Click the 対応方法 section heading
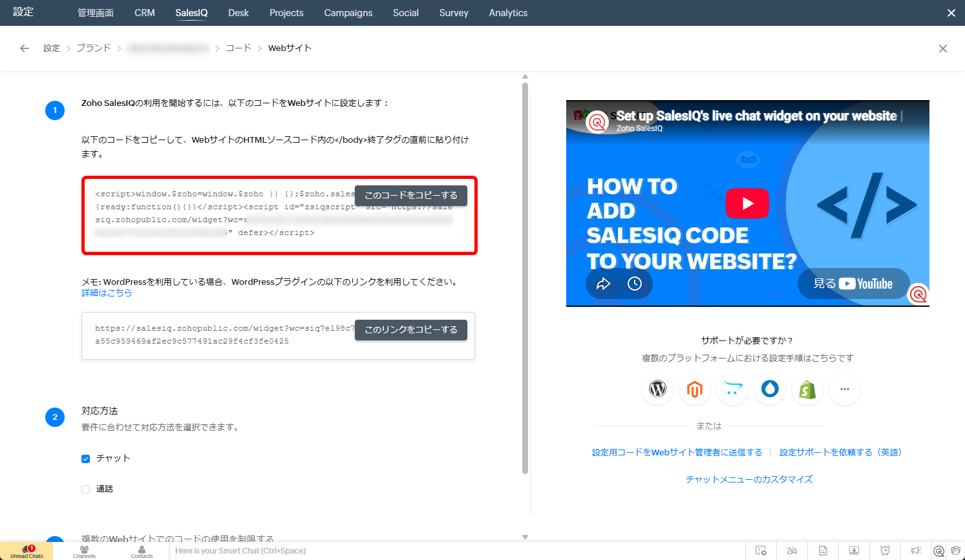This screenshot has width=965, height=560. pos(100,411)
